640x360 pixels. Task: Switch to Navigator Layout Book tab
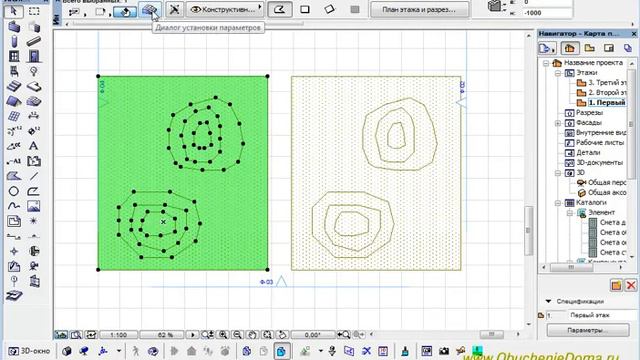[x=609, y=49]
